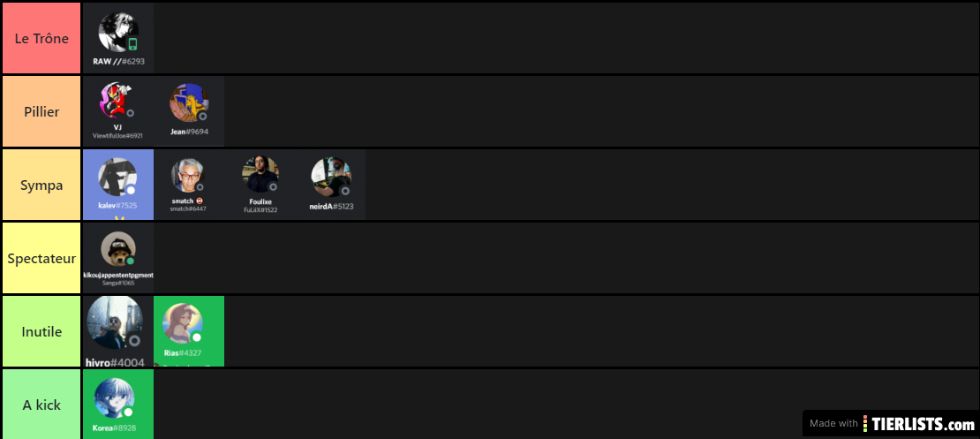Click the Korea#8928 avatar in A kick
This screenshot has height=439, width=980.
point(115,398)
